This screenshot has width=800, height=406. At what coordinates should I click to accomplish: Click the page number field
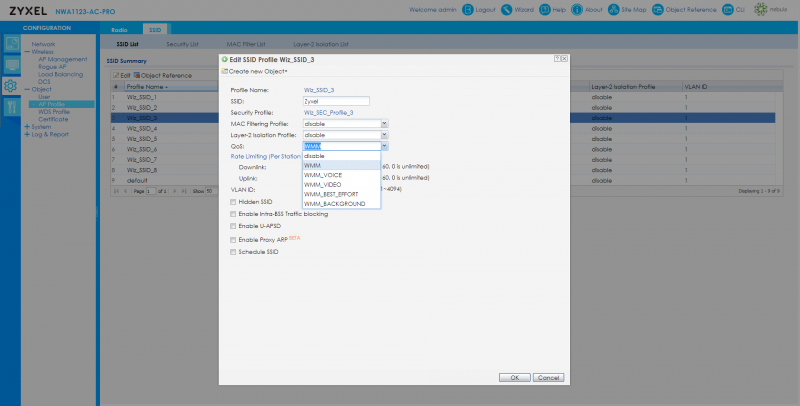pos(151,191)
